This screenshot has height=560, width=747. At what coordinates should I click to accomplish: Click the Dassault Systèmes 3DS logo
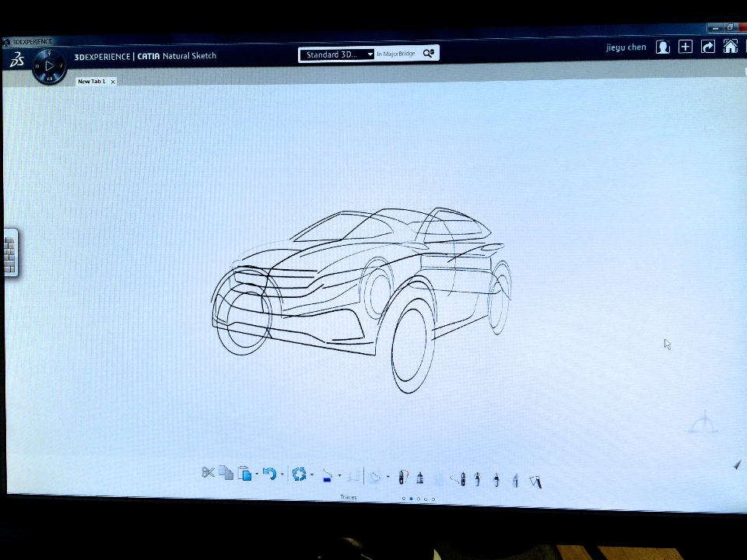[17, 60]
